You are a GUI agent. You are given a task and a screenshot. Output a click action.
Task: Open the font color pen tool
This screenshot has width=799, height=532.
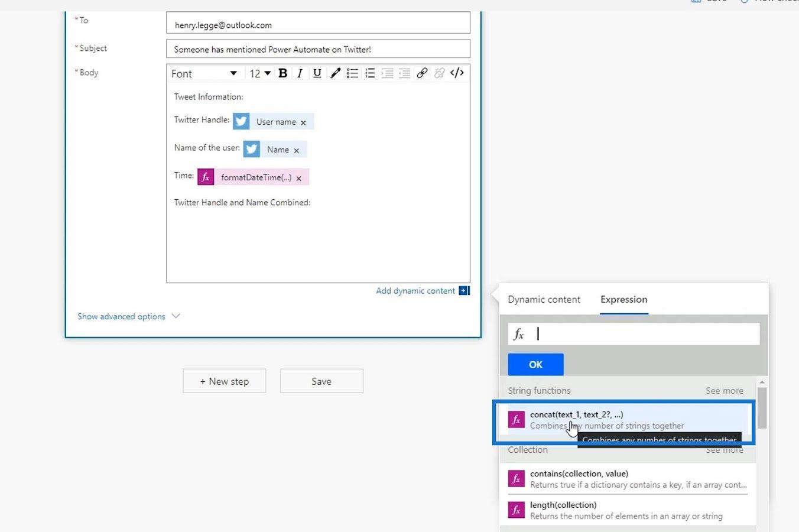pos(335,73)
